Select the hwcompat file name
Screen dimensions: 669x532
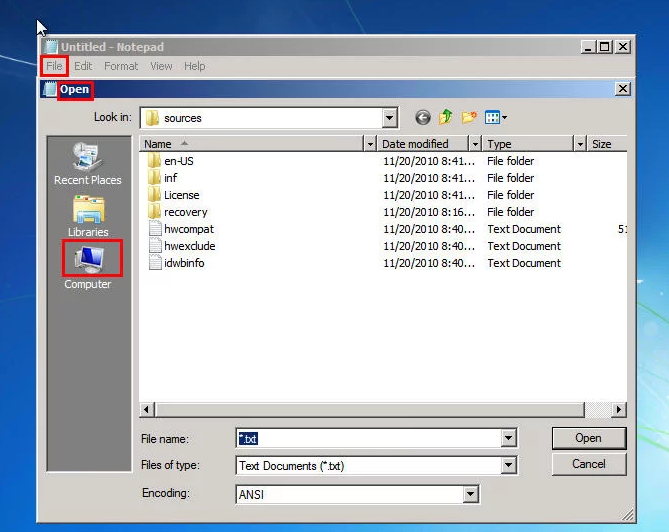pos(189,229)
